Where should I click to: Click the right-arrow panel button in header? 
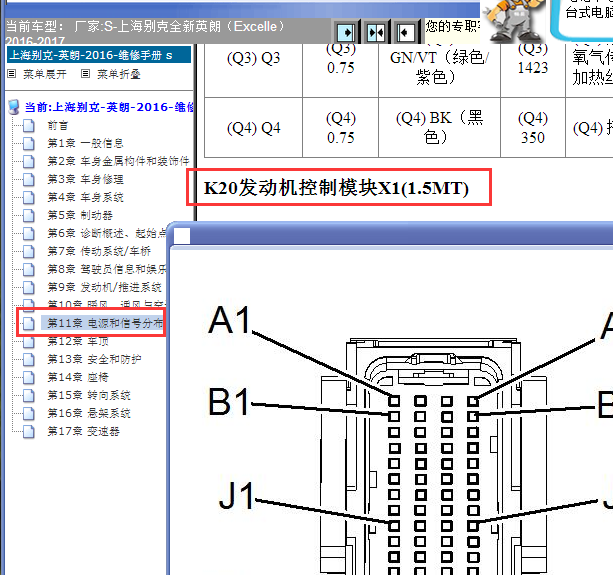[346, 32]
